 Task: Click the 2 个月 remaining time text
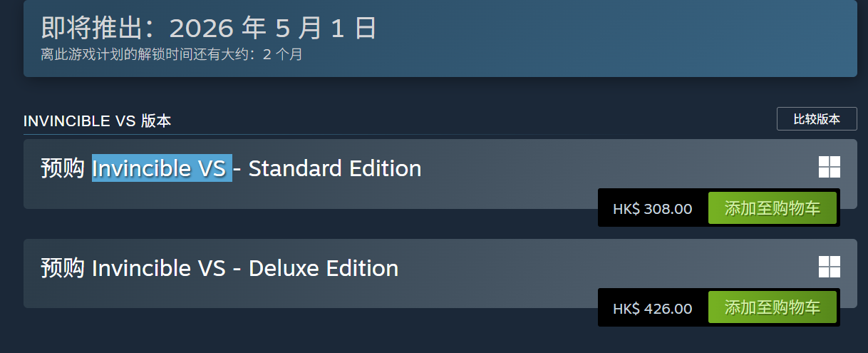pyautogui.click(x=283, y=54)
